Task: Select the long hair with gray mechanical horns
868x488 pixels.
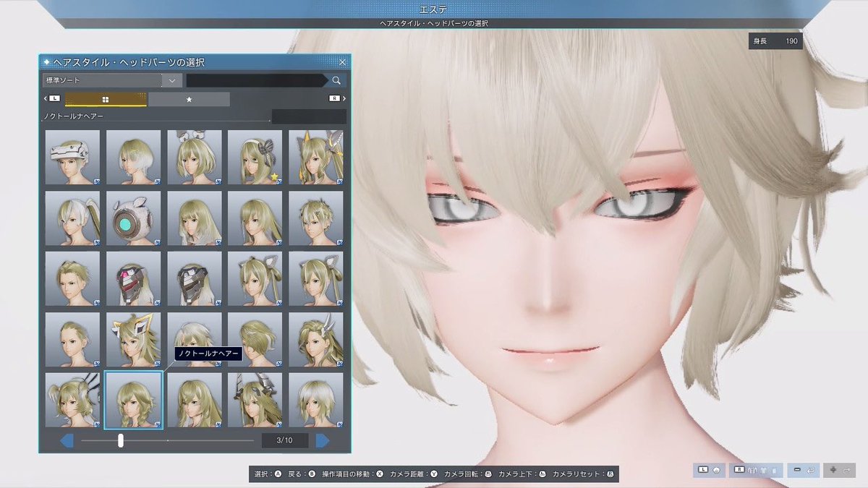Action: [255, 400]
